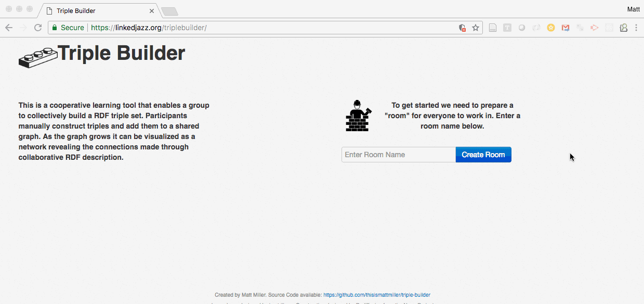Click the green person contact extension icon

coord(624,28)
